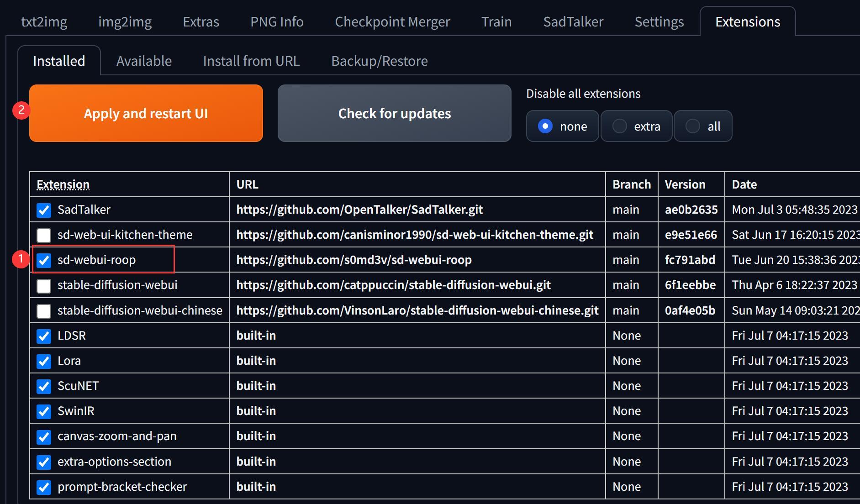Select the 'extra' disable option
This screenshot has height=504, width=860.
(x=636, y=126)
